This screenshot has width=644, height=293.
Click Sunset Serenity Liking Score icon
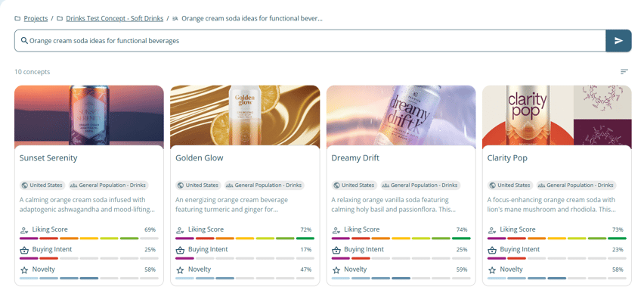pyautogui.click(x=24, y=230)
